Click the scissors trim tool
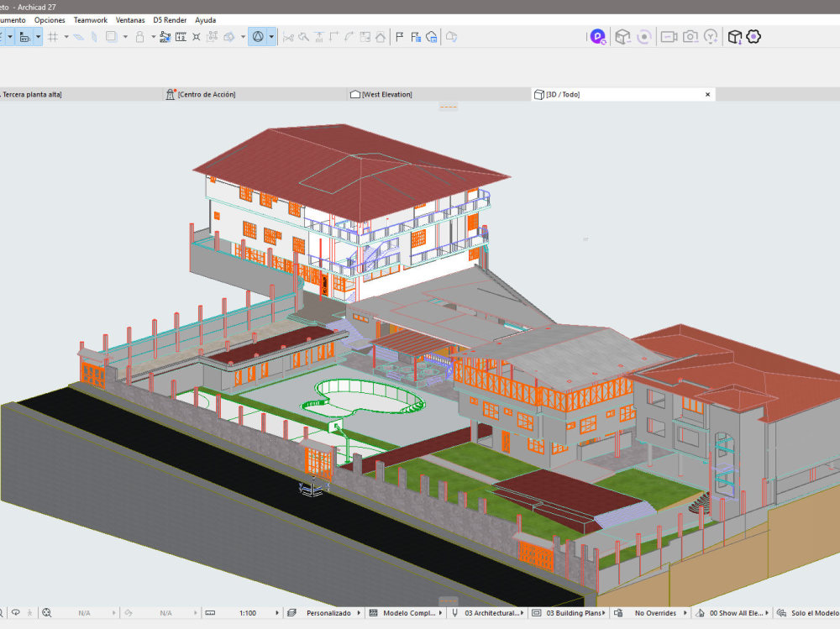Viewport: 840px width, 629px height. pos(288,37)
